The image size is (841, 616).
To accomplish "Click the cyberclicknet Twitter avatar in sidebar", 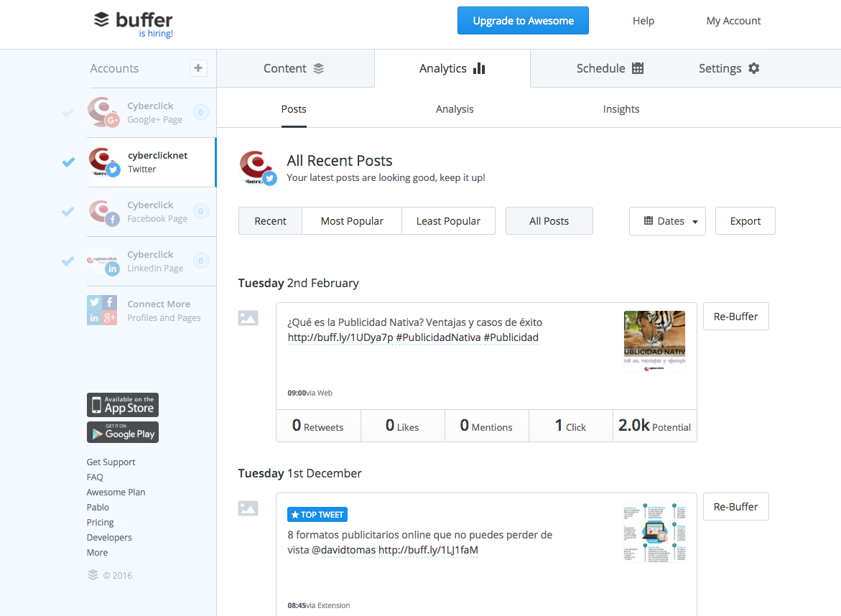I will click(103, 162).
